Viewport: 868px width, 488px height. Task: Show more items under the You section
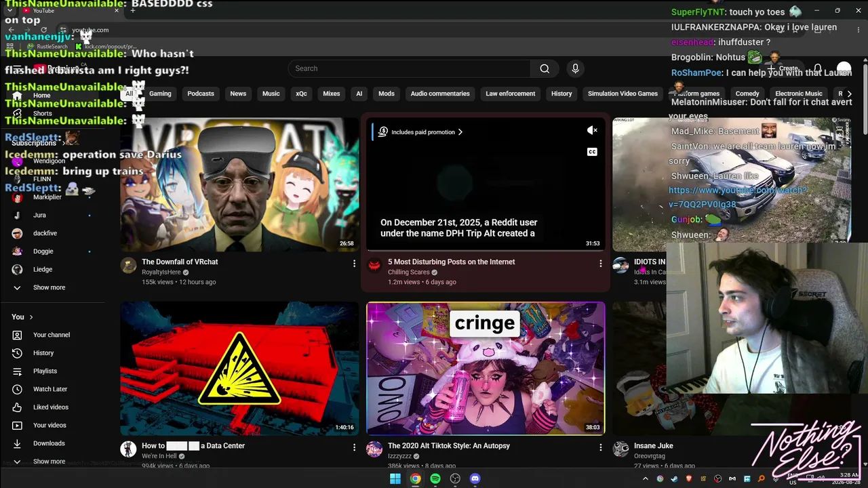(49, 462)
